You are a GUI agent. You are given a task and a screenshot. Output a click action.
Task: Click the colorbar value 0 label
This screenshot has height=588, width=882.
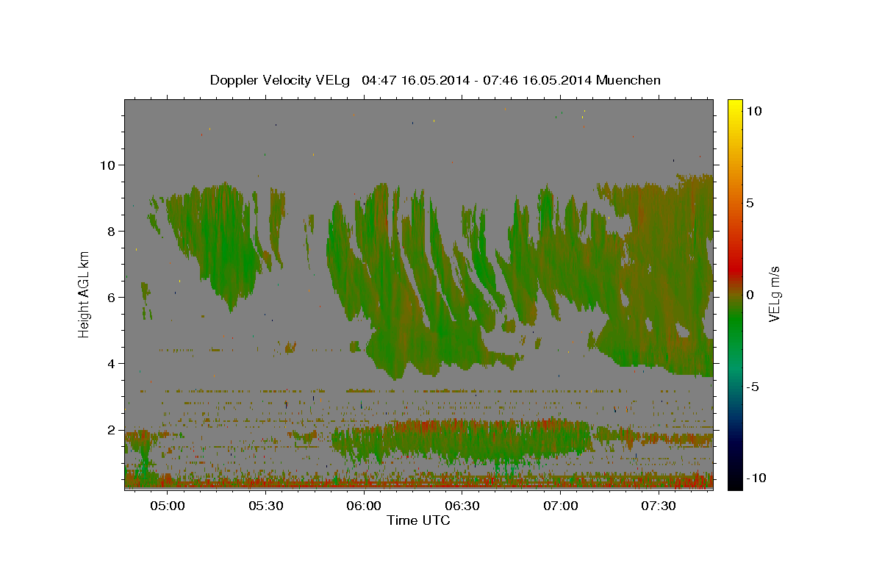click(750, 295)
